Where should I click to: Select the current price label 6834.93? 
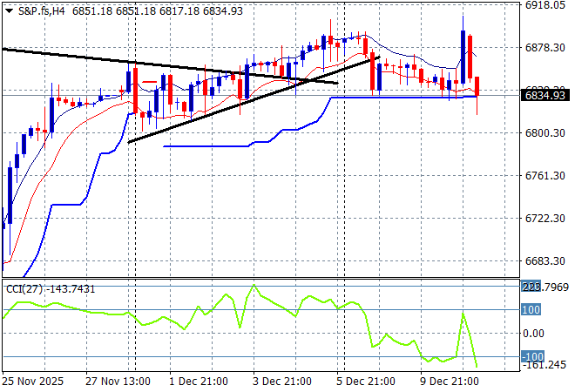pyautogui.click(x=545, y=95)
